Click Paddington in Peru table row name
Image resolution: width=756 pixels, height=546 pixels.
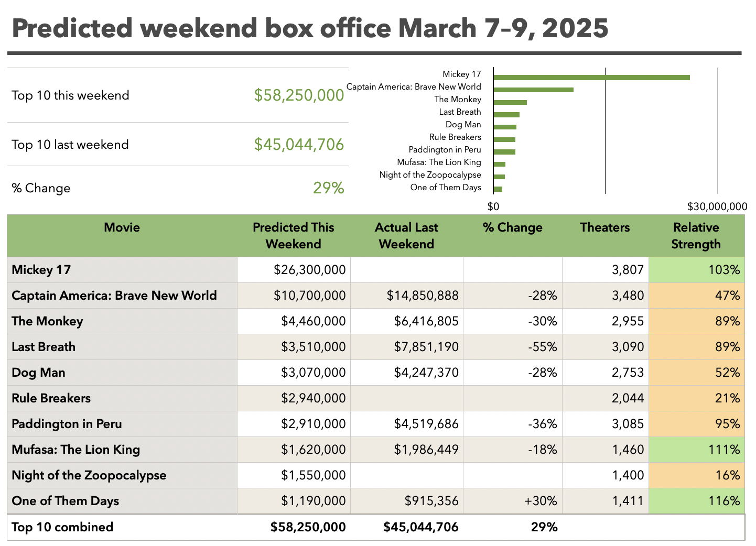point(122,424)
